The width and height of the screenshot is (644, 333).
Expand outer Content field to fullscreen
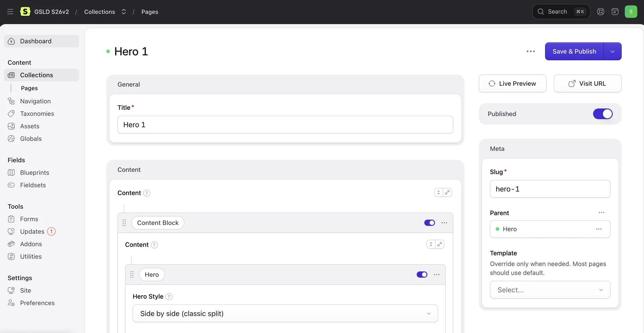pos(447,192)
